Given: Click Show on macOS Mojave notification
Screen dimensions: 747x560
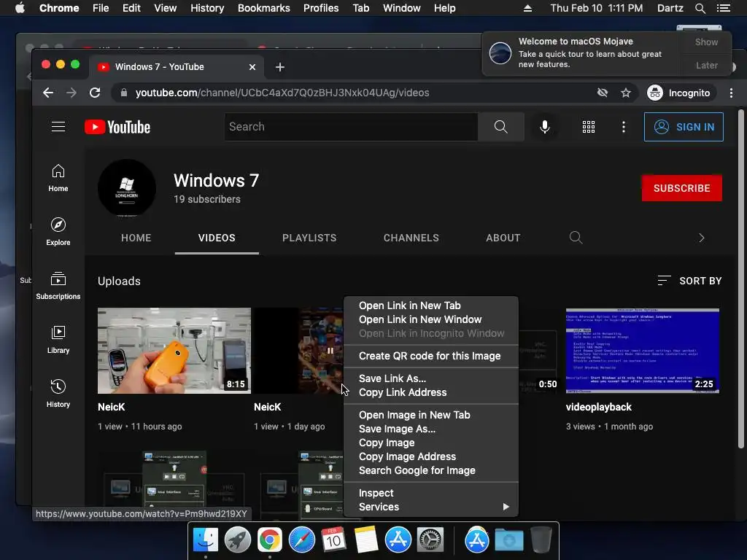Looking at the screenshot, I should (706, 42).
